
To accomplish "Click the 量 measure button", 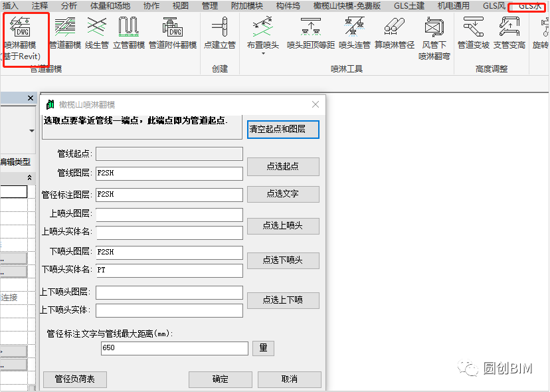I will pyautogui.click(x=263, y=348).
